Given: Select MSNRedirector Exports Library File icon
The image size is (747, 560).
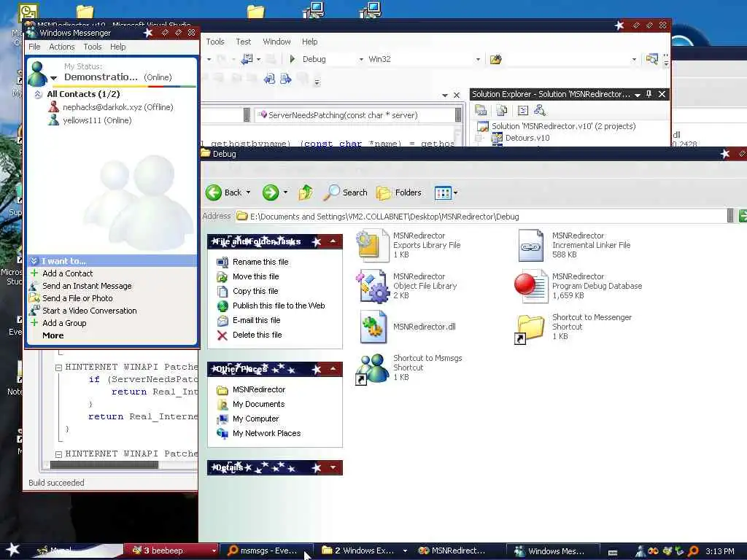Looking at the screenshot, I should click(x=373, y=245).
